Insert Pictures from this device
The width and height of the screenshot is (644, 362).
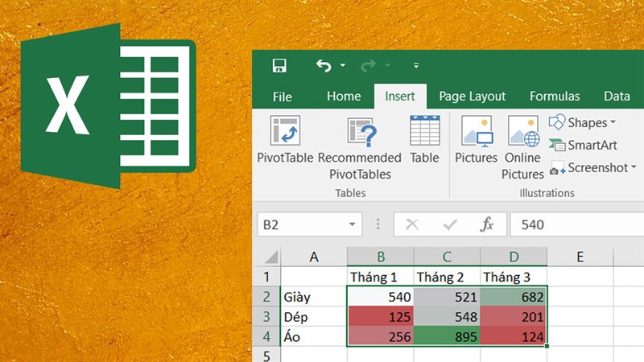click(x=476, y=139)
